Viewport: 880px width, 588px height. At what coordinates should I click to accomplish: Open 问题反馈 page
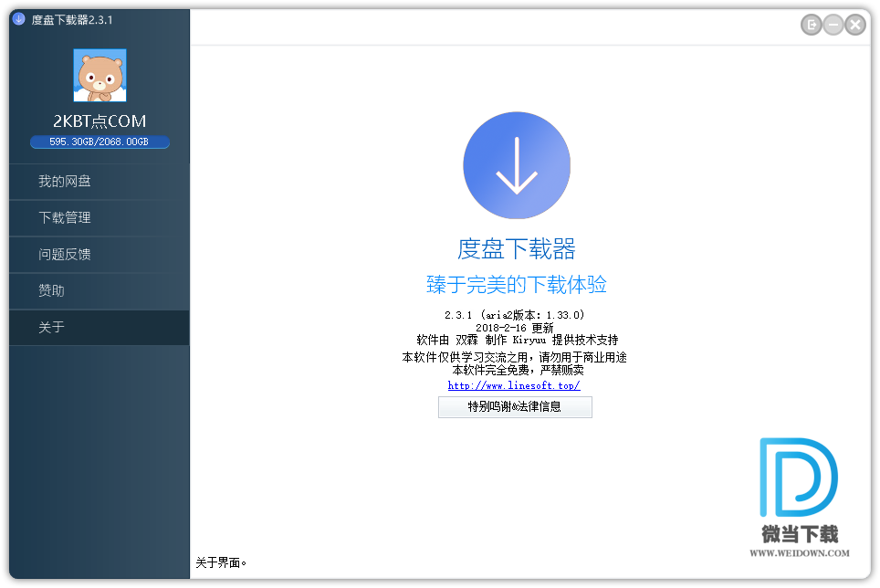pyautogui.click(x=65, y=255)
